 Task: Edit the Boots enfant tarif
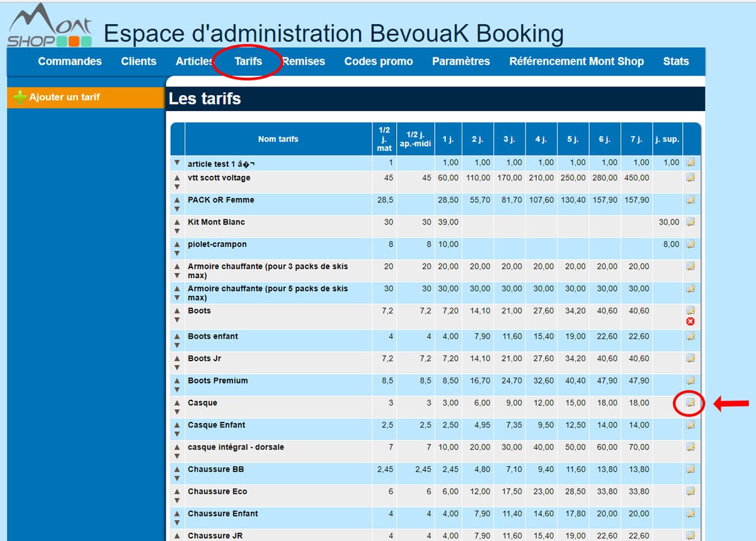point(690,336)
